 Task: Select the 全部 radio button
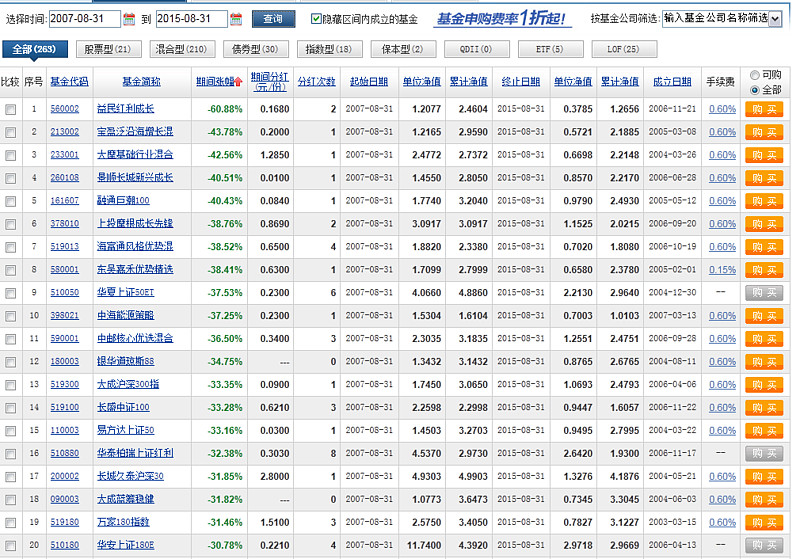755,90
